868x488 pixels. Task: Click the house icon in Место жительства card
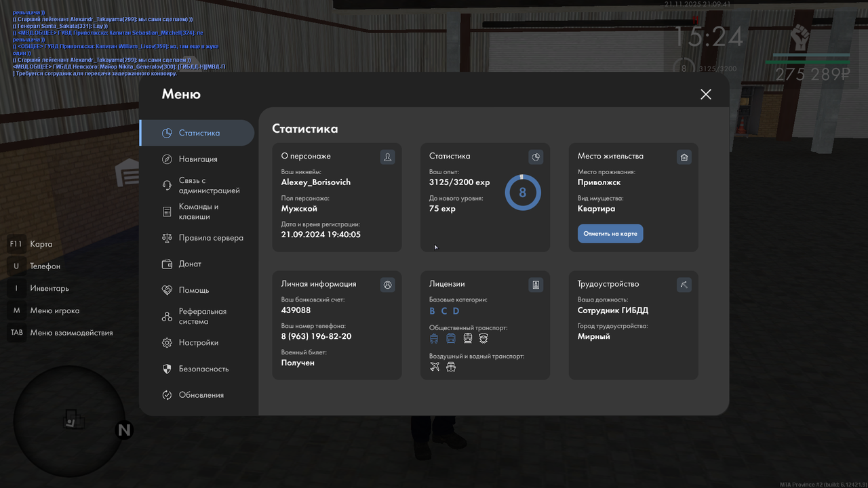click(x=684, y=157)
